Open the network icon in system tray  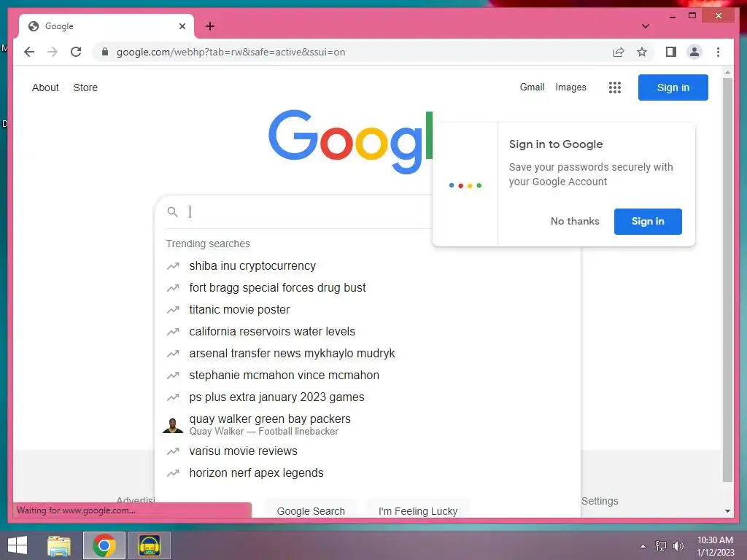(661, 546)
